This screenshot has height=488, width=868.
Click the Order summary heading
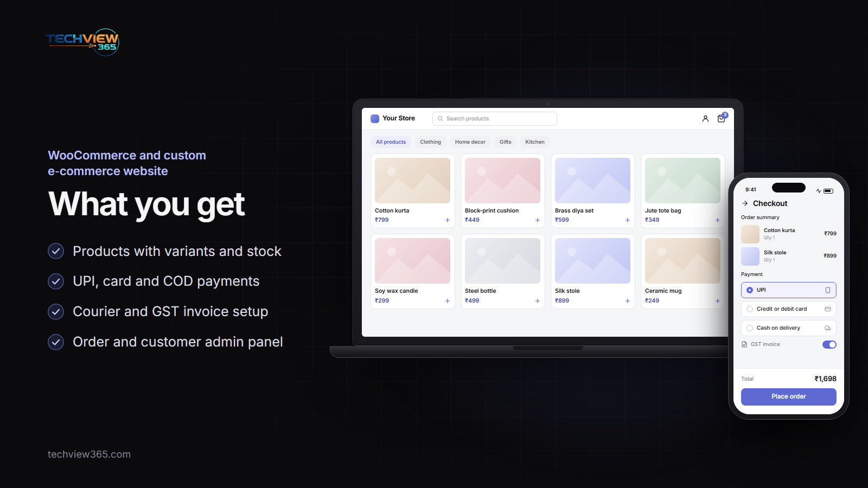[760, 217]
